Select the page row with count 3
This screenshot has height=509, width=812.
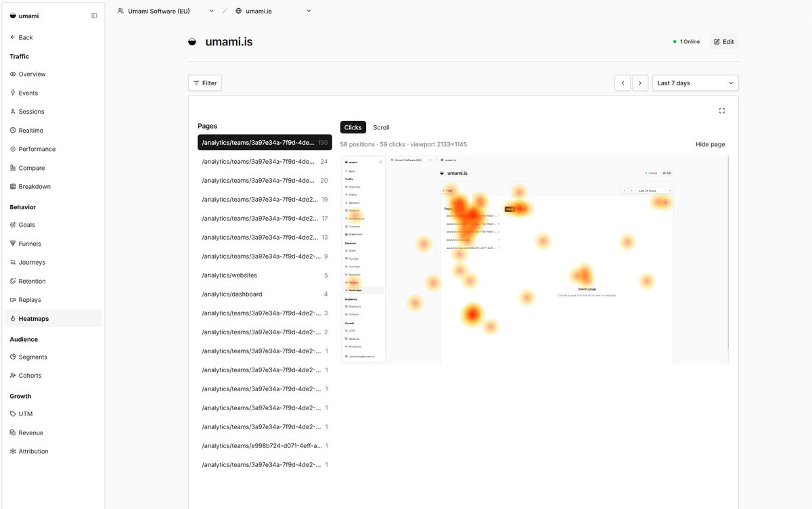(x=265, y=313)
